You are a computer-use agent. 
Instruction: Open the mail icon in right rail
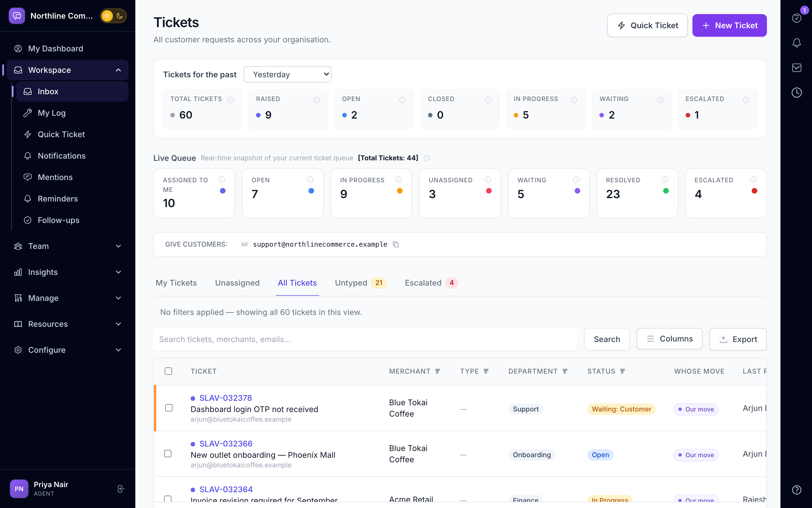tap(796, 67)
